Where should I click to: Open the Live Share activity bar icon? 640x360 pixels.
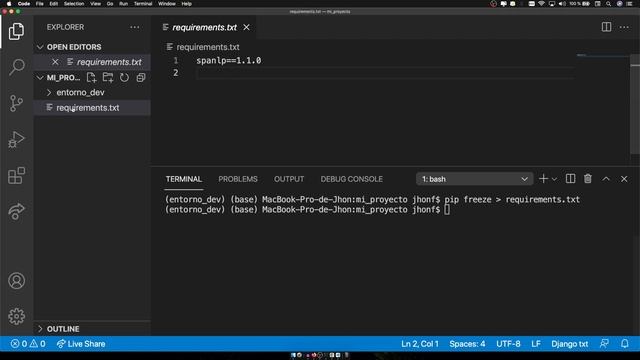click(16, 211)
